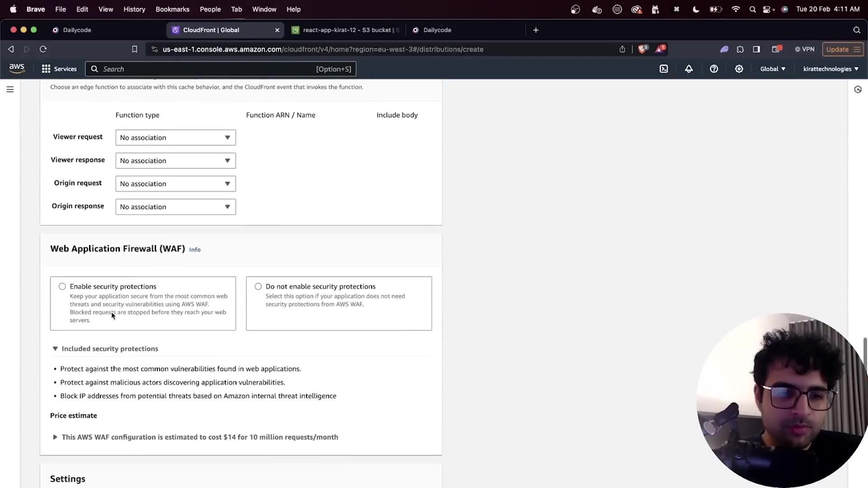The width and height of the screenshot is (868, 488).
Task: Click the AWS search field
Action: 221,69
